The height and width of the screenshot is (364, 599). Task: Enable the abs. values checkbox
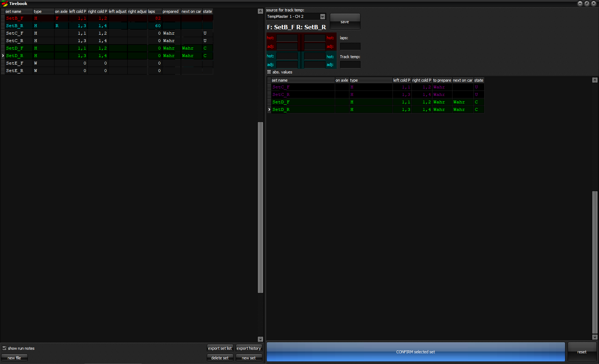[269, 72]
